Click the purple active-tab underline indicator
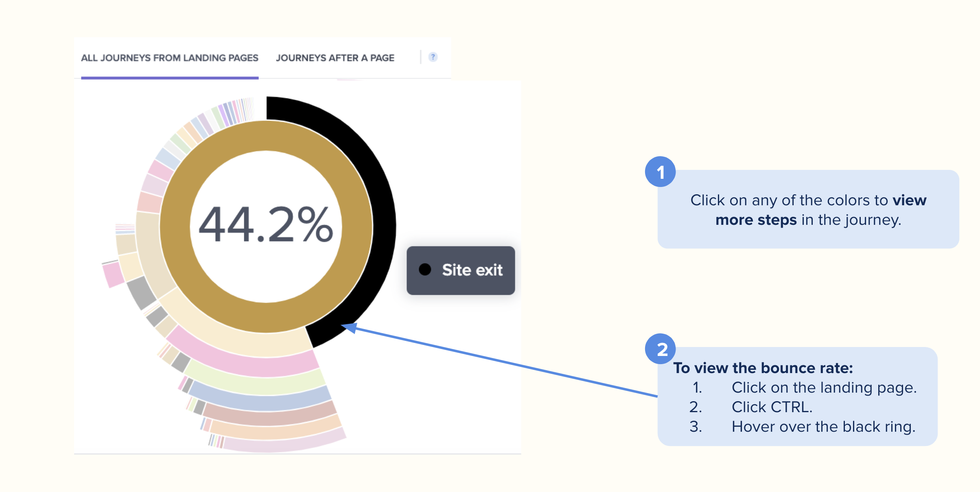Screen dimensions: 980x492 pyautogui.click(x=170, y=77)
